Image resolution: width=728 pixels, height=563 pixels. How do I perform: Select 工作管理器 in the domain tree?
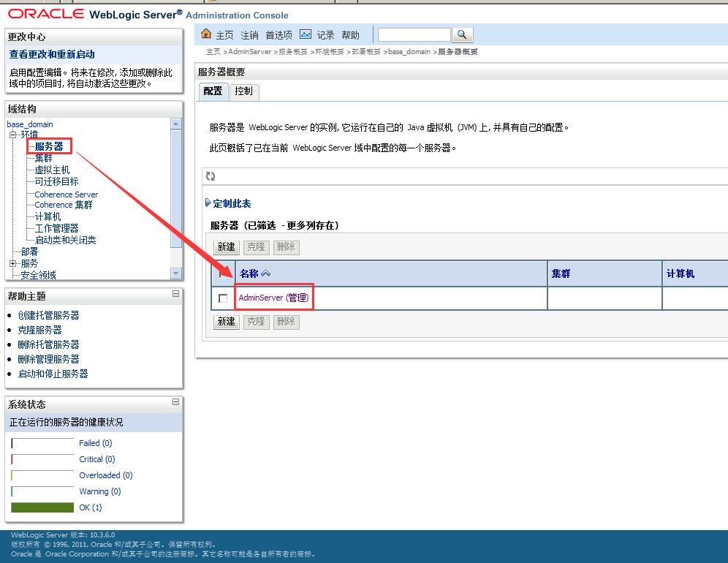(56, 228)
